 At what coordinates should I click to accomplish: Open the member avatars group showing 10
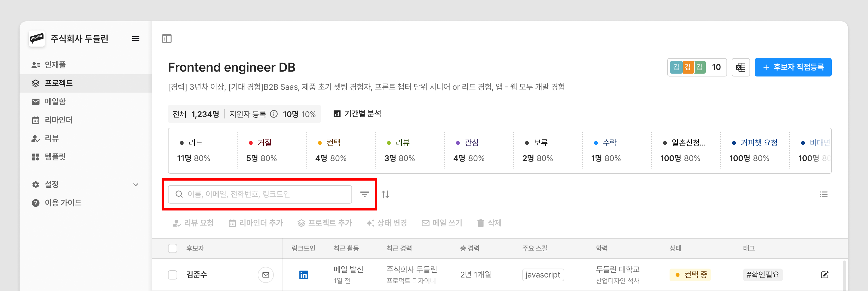point(696,67)
